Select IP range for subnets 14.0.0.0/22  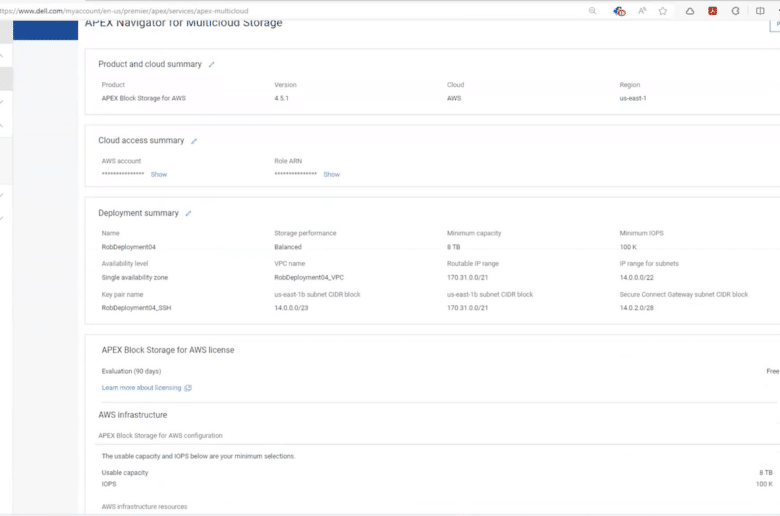click(636, 278)
